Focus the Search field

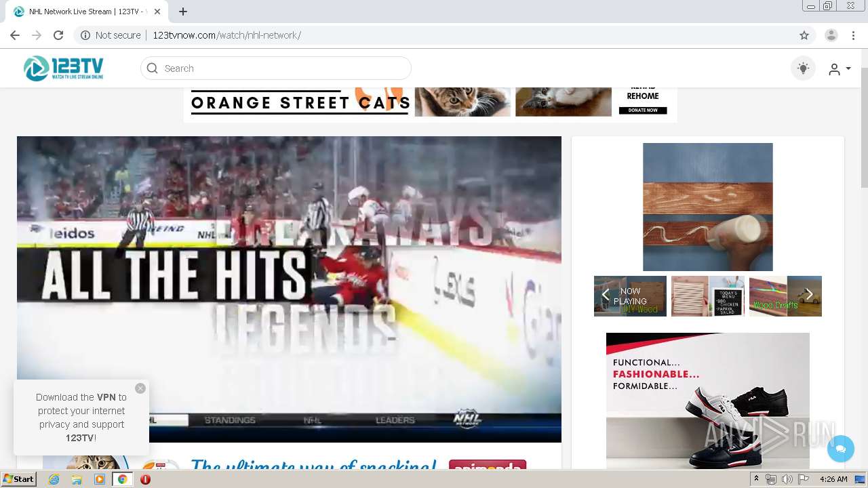275,68
